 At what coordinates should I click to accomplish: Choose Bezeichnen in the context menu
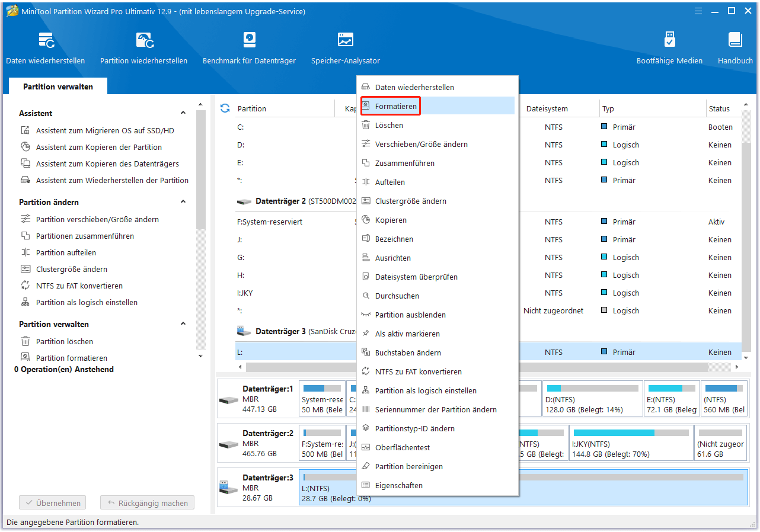tap(438, 239)
